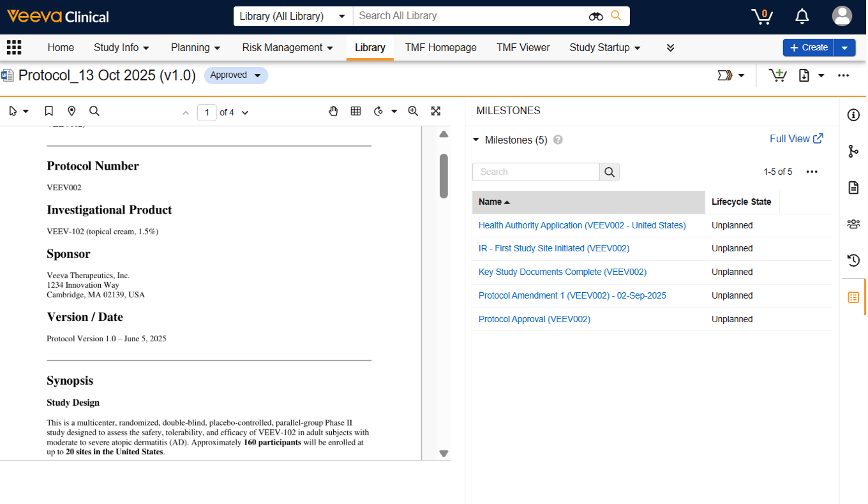
Task: Open the Approved status dropdown
Action: point(236,75)
